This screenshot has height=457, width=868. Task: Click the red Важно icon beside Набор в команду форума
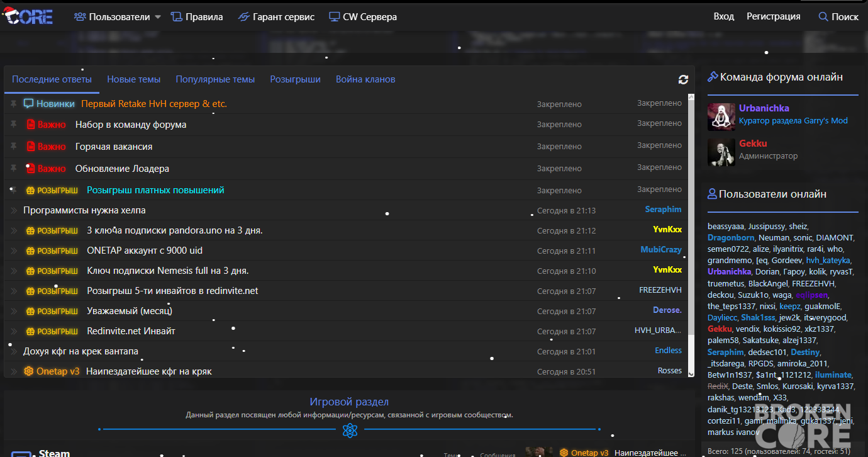(x=30, y=125)
